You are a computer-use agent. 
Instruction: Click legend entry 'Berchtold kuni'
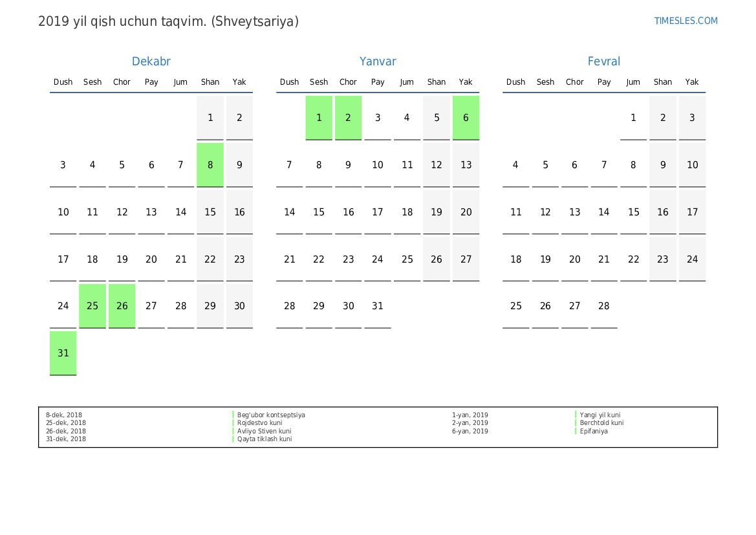click(x=601, y=422)
